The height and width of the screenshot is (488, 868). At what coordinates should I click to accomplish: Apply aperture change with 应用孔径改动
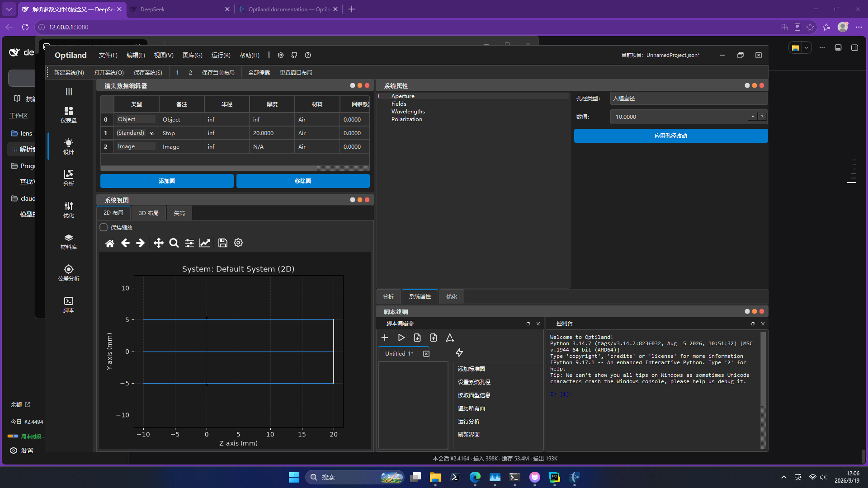tap(671, 136)
